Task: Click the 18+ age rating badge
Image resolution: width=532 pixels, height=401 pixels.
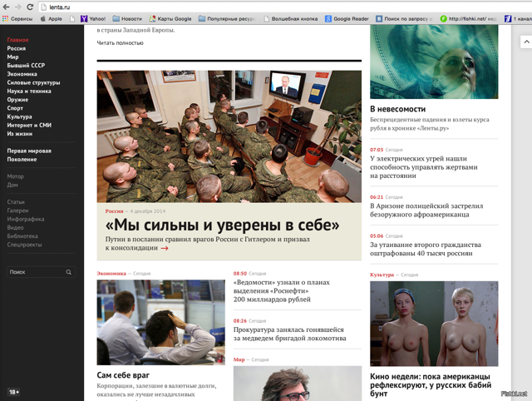Action: [14, 392]
